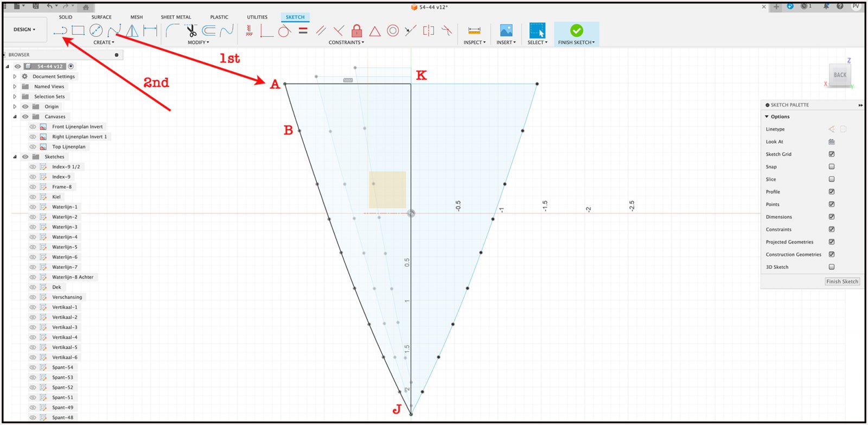Screen dimensions: 868x425
Task: Toggle the Points checkbox
Action: pos(832,204)
